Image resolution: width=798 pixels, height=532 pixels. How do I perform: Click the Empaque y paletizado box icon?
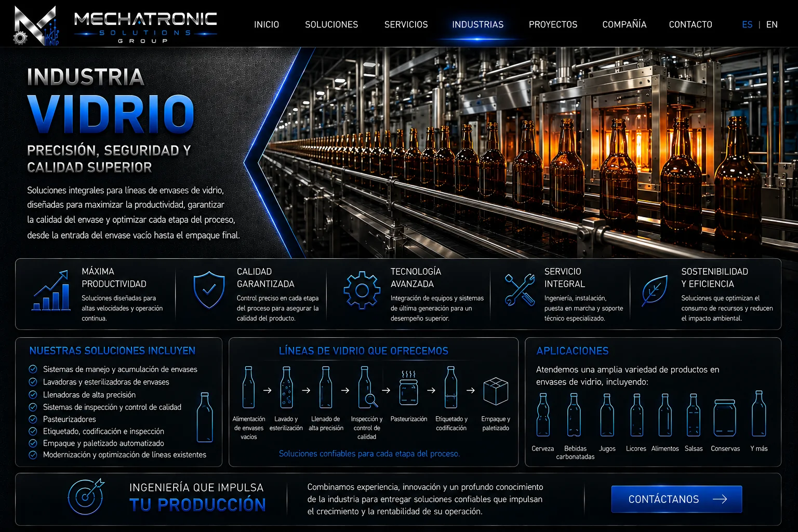click(496, 391)
